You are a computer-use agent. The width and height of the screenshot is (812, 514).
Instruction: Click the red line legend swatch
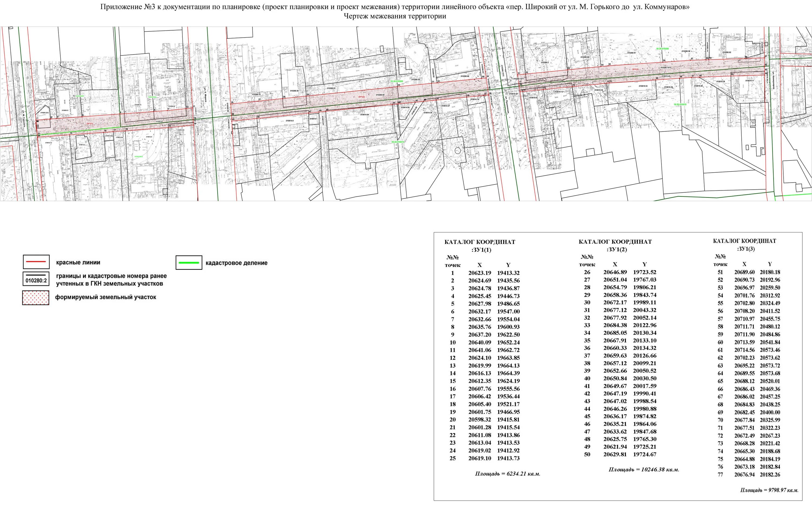(x=36, y=262)
